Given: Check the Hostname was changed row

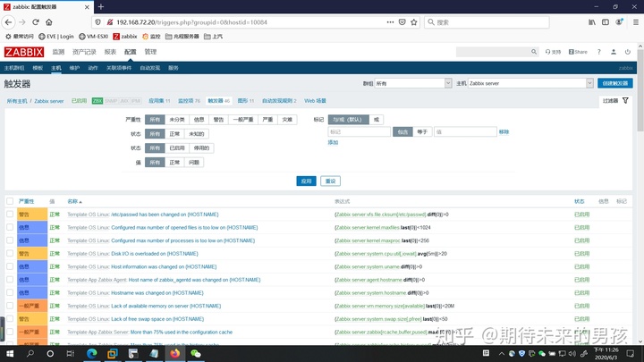Looking at the screenshot, I should coord(10,292).
